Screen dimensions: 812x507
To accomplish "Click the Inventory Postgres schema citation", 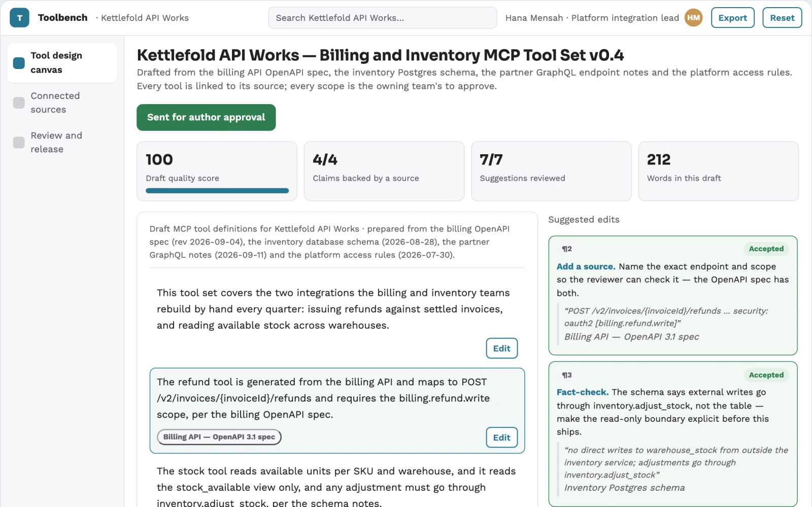I will [624, 488].
